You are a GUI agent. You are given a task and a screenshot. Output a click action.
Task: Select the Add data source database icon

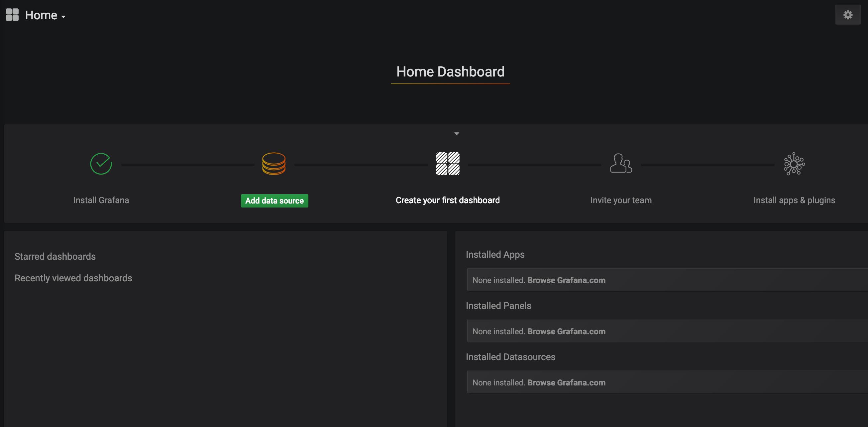point(273,164)
